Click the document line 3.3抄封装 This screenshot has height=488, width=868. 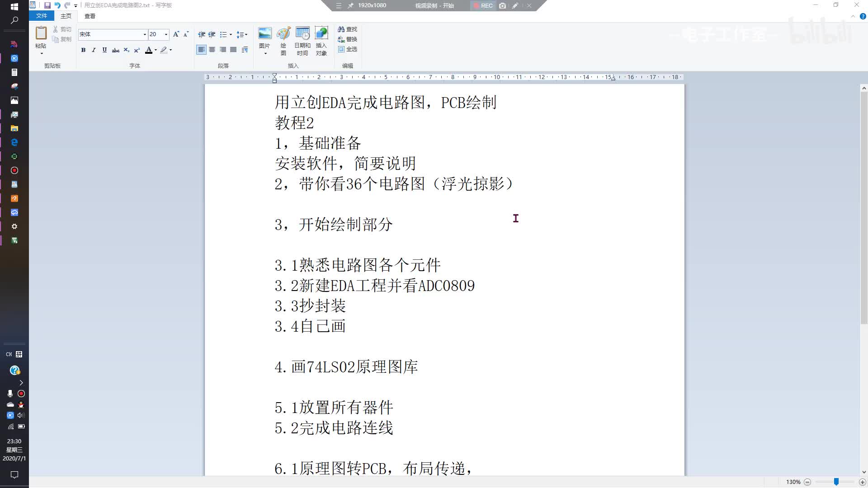point(310,306)
